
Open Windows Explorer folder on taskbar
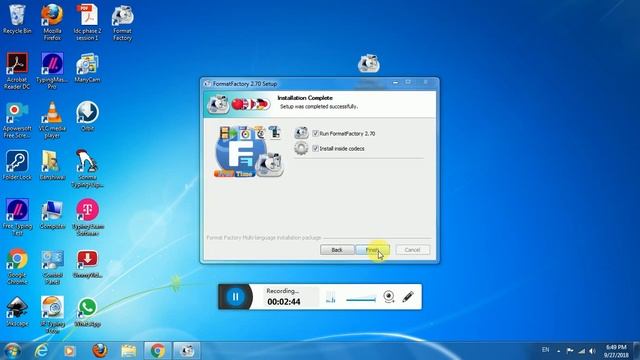coord(129,351)
